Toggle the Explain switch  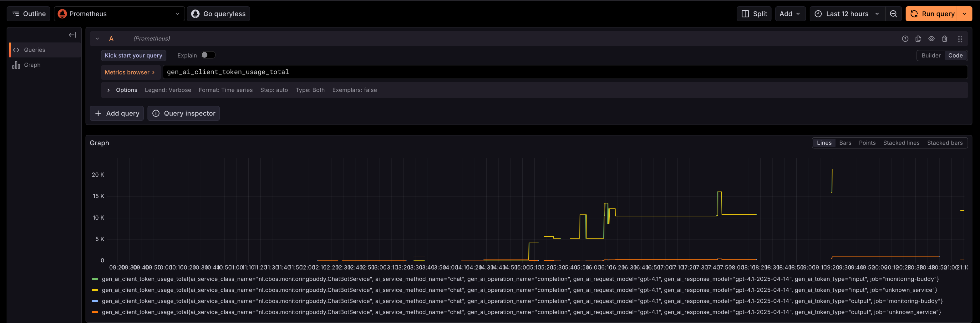pos(208,55)
